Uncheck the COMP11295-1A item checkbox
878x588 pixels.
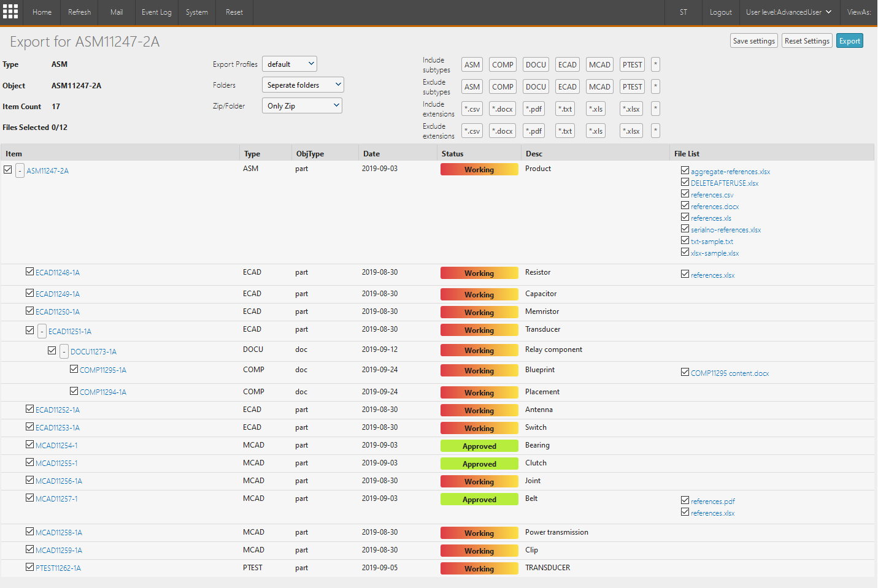74,368
